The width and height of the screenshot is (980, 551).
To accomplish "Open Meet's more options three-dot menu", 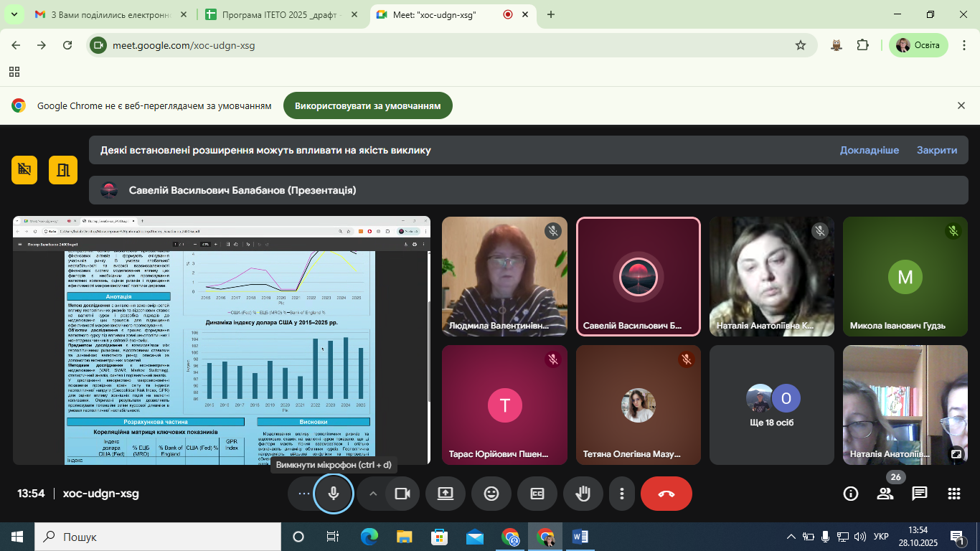I will pyautogui.click(x=622, y=494).
